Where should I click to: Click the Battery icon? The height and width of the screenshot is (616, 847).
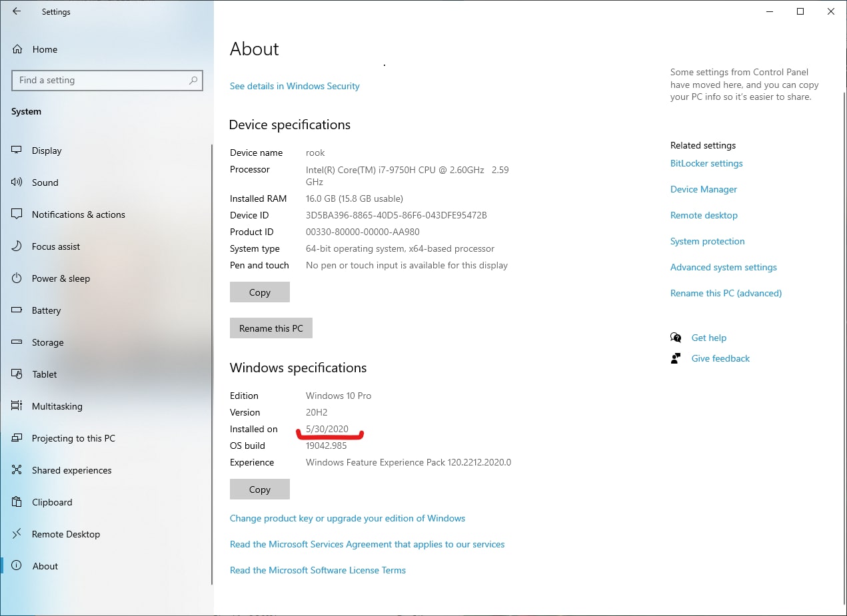17,310
